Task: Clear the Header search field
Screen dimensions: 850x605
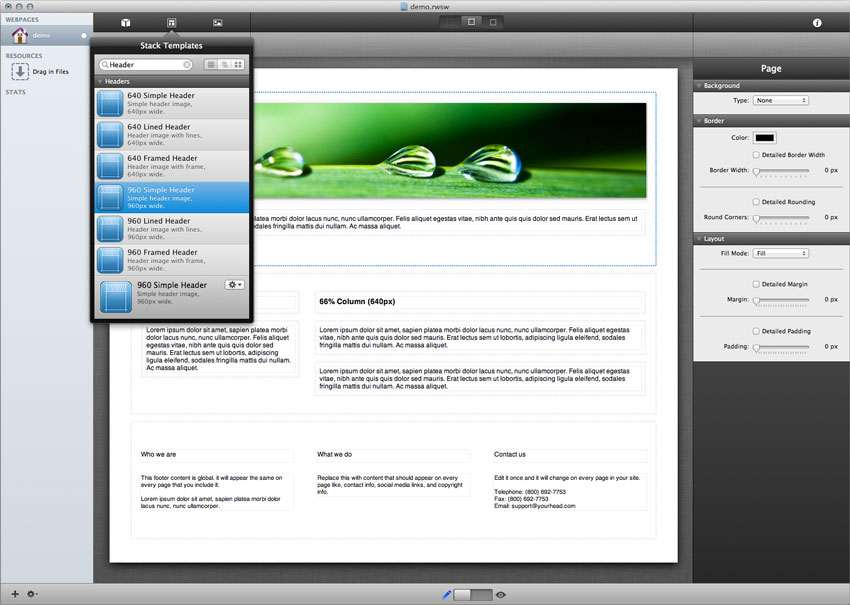Action: pos(186,65)
